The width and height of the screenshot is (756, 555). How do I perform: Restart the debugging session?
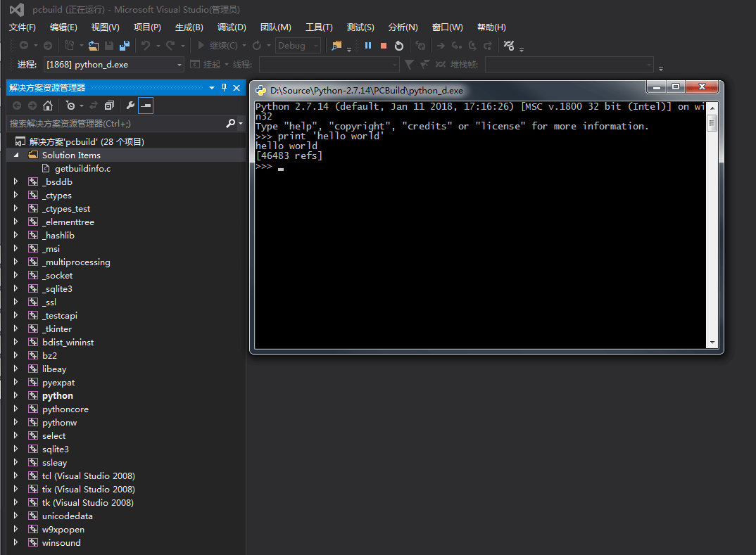coord(398,45)
